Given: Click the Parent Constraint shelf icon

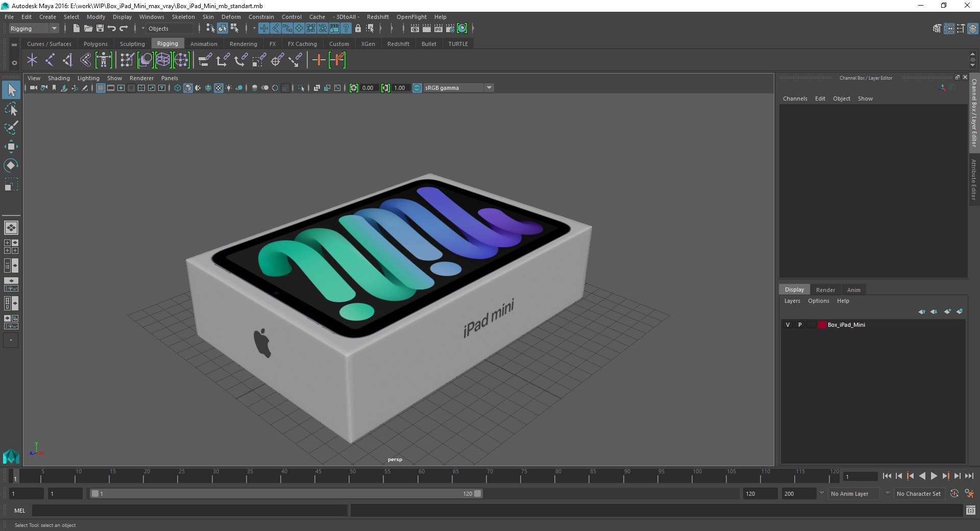Looking at the screenshot, I should pyautogui.click(x=205, y=60).
